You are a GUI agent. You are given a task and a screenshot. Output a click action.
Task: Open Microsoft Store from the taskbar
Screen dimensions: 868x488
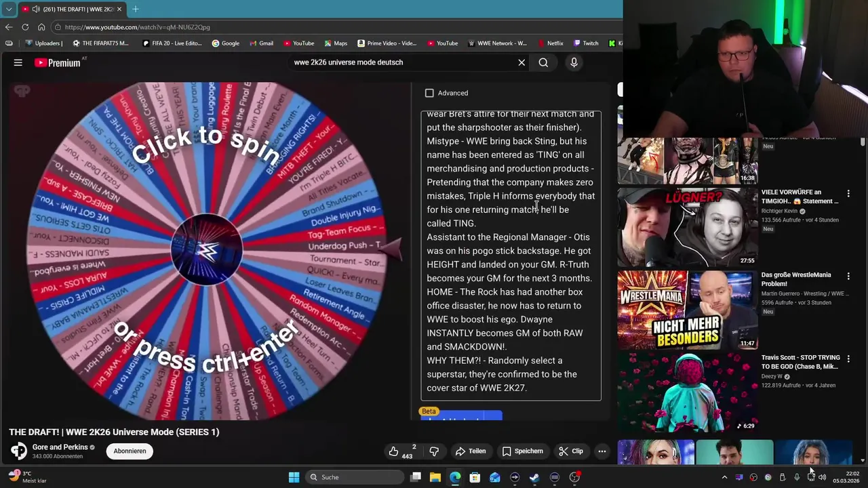pos(475,477)
